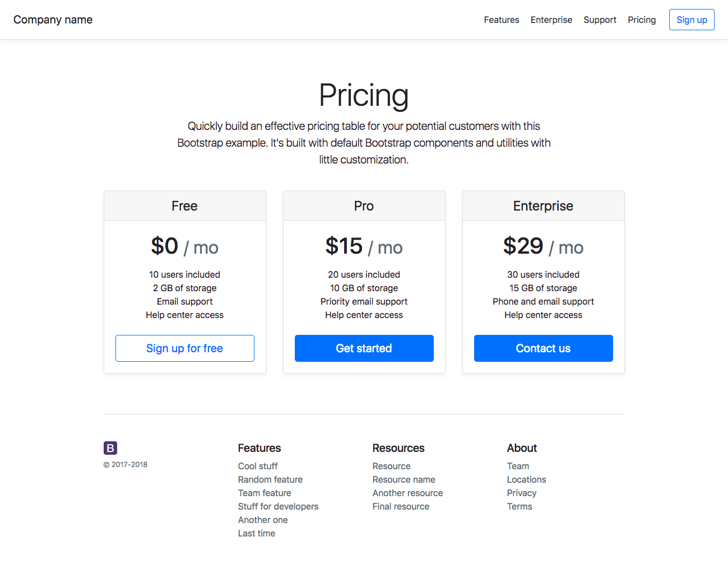Click the Sign up button in header
This screenshot has height=588, width=728.
(692, 20)
